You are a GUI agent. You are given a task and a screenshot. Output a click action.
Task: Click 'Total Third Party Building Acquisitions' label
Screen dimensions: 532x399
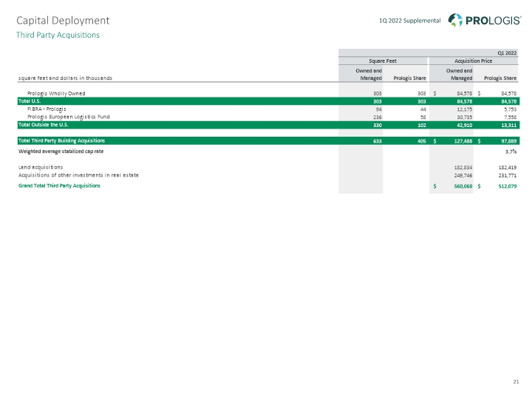click(x=61, y=141)
